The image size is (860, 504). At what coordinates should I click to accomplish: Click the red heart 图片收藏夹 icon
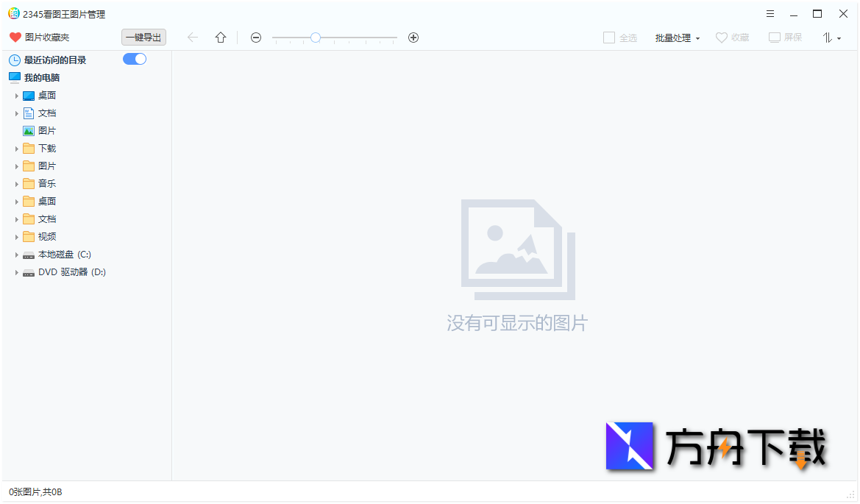(x=15, y=37)
